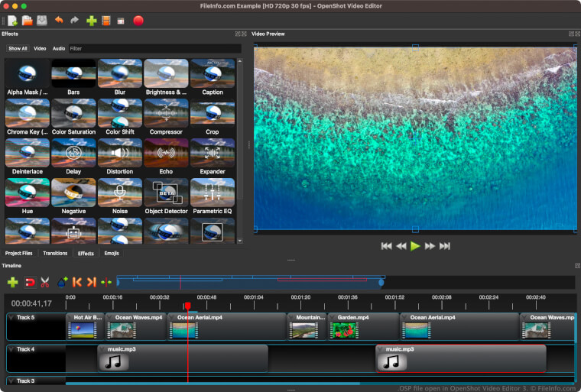The image size is (581, 392).
Task: Switch to the Transitions tab
Action: point(55,253)
